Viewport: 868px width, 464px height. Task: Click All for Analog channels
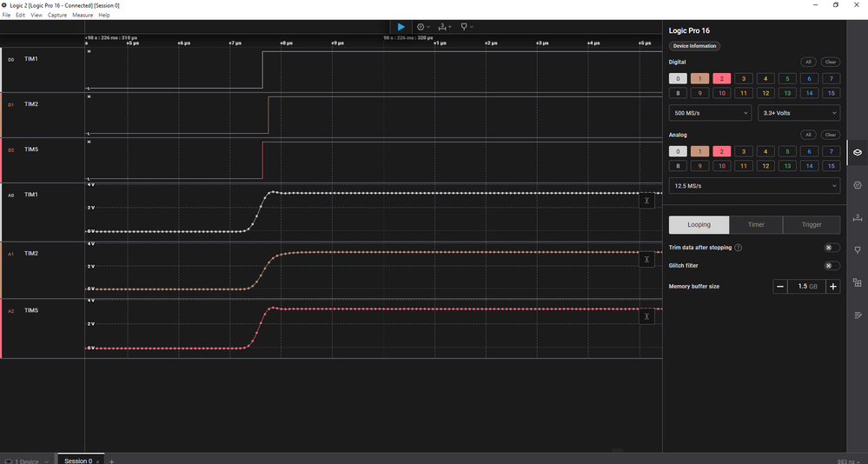808,135
